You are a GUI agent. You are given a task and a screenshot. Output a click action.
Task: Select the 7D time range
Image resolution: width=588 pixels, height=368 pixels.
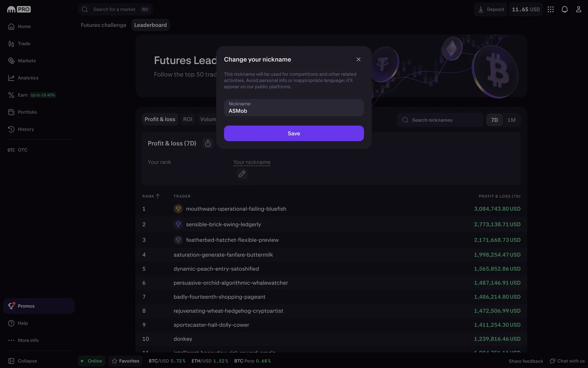coord(494,120)
